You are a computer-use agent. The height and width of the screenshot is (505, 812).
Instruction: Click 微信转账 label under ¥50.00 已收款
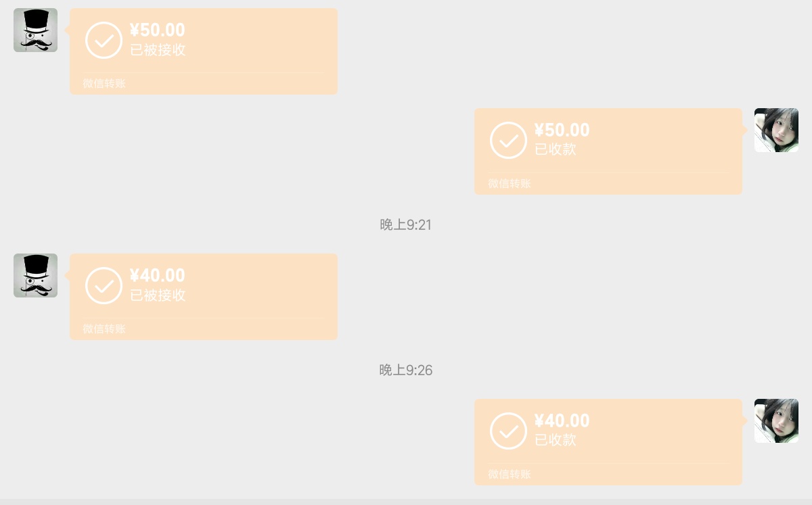pos(510,184)
